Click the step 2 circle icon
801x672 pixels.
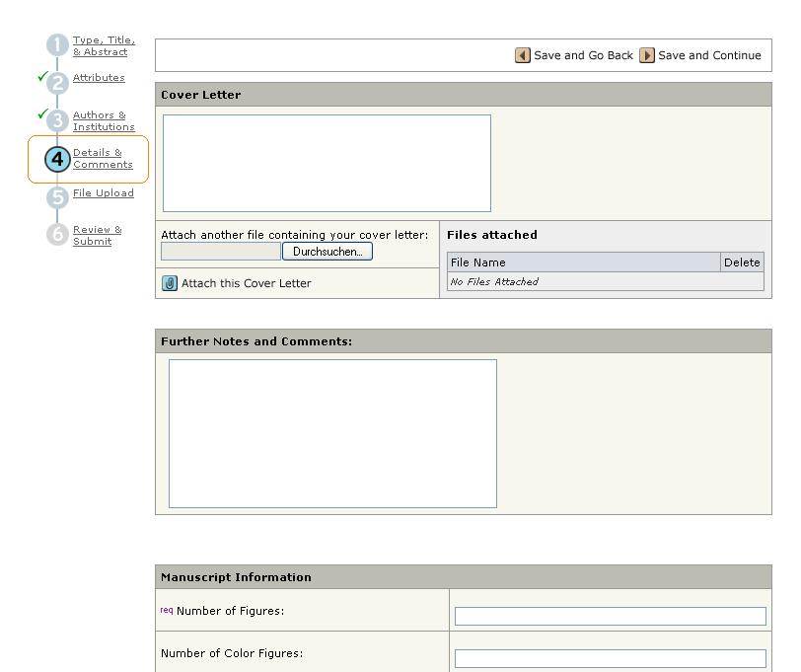pos(57,83)
